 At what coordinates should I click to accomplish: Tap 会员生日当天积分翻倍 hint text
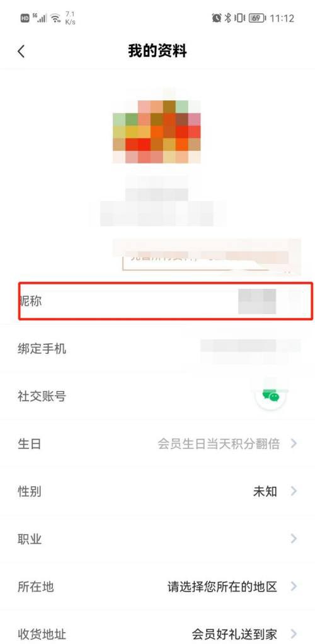pos(219,443)
